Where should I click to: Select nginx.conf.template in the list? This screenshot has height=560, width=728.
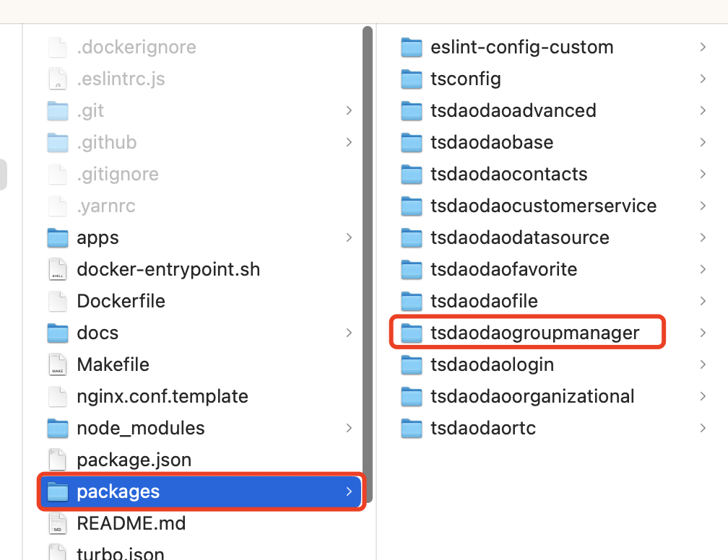click(x=162, y=397)
